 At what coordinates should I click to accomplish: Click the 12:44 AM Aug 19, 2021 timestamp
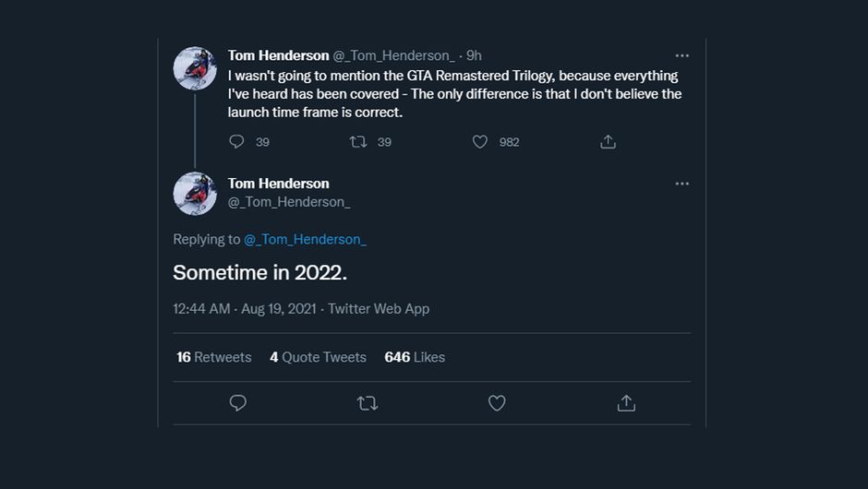click(x=244, y=308)
